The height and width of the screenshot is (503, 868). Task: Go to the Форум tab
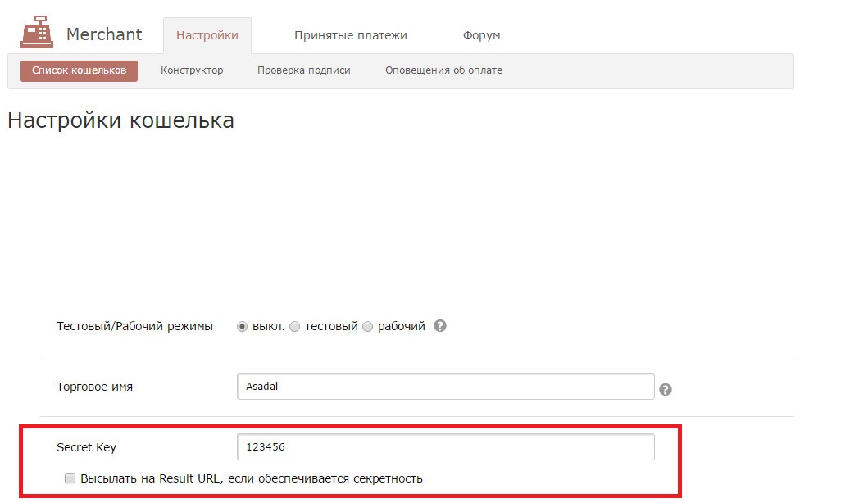click(482, 35)
